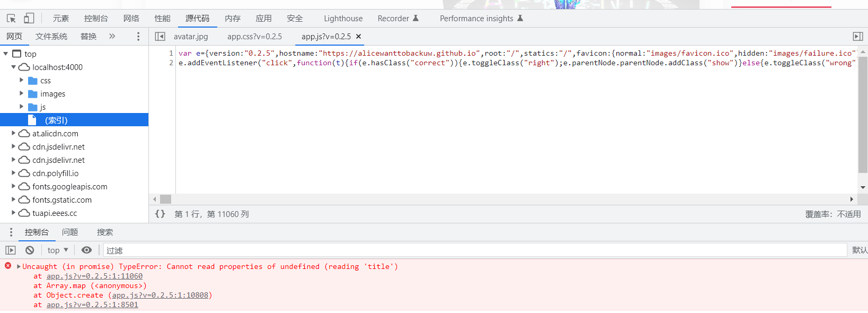Clear the console with the block icon
The image size is (868, 313).
[30, 250]
